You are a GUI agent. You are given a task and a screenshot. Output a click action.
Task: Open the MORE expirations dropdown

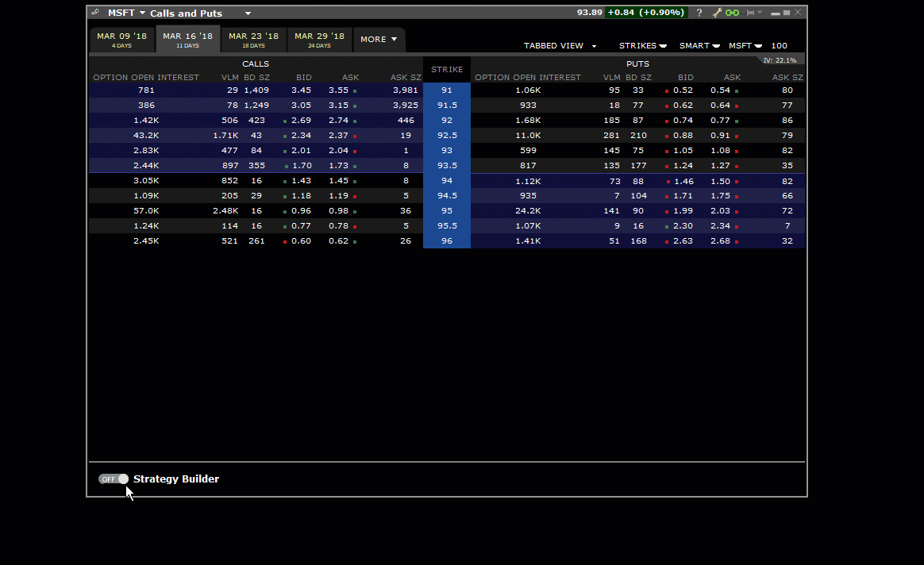click(x=379, y=39)
